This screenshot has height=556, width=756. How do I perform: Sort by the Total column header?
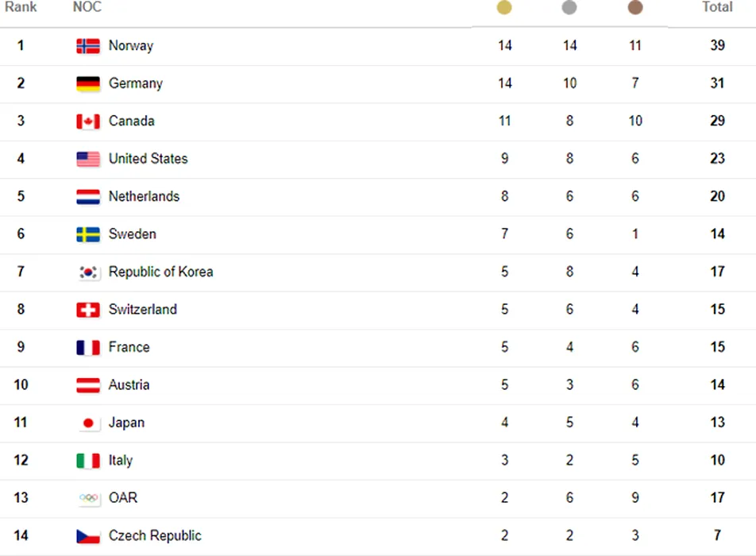(717, 6)
